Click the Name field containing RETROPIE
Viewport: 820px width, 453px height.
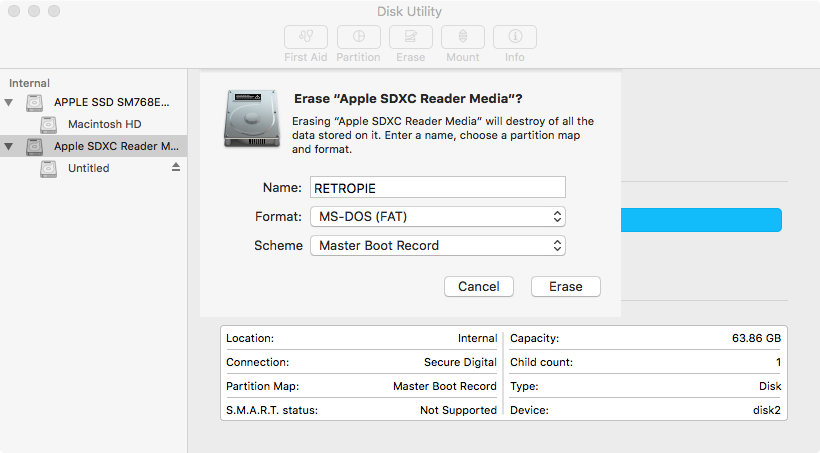(x=437, y=187)
